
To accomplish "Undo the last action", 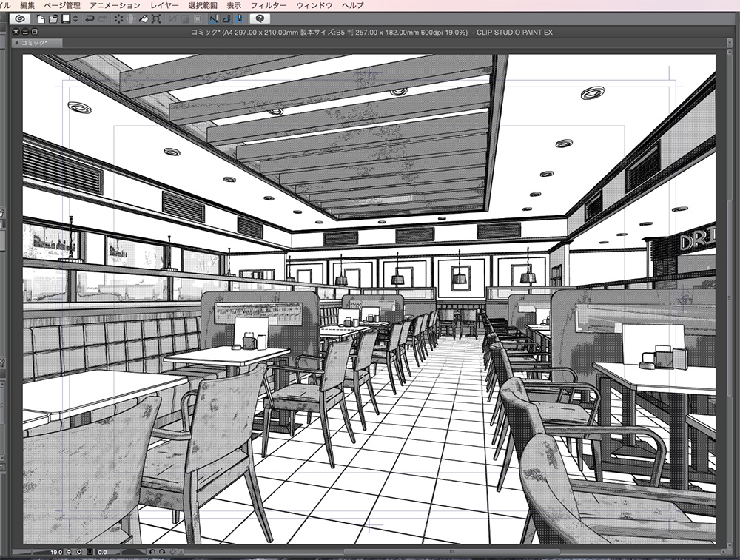I will coord(90,19).
